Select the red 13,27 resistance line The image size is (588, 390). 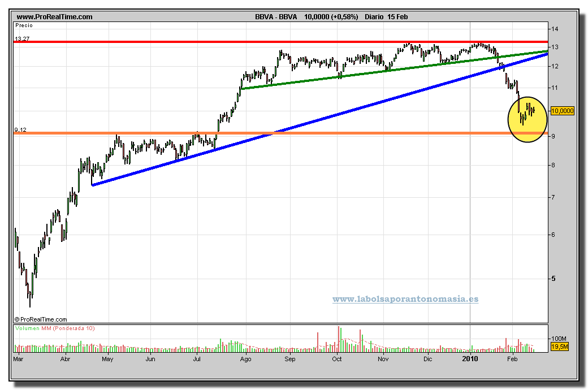coord(280,42)
